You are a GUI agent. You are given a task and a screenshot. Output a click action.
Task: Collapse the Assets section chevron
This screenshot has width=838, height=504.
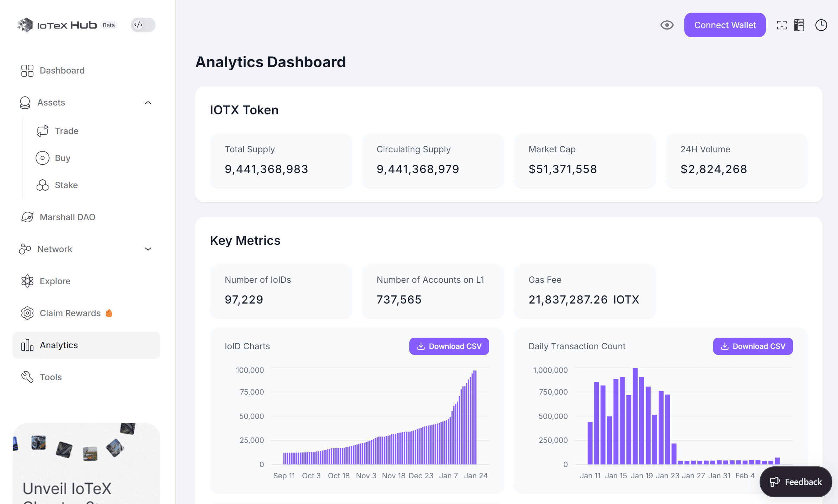[148, 103]
